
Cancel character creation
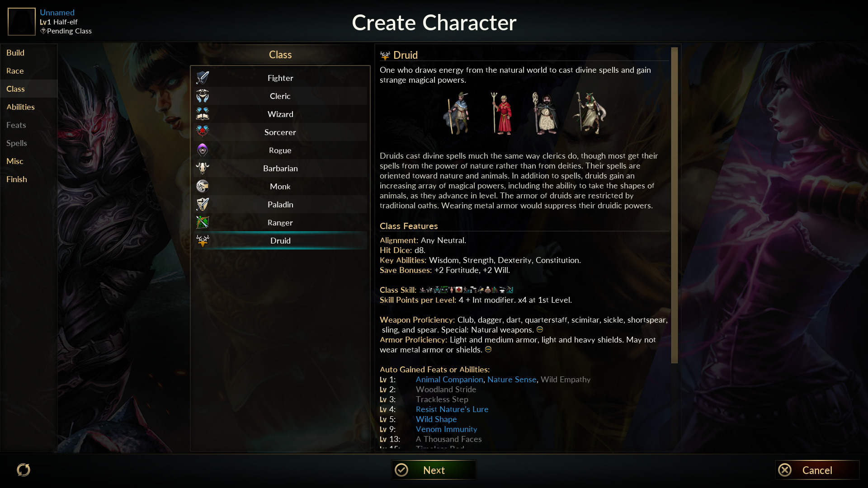817,470
